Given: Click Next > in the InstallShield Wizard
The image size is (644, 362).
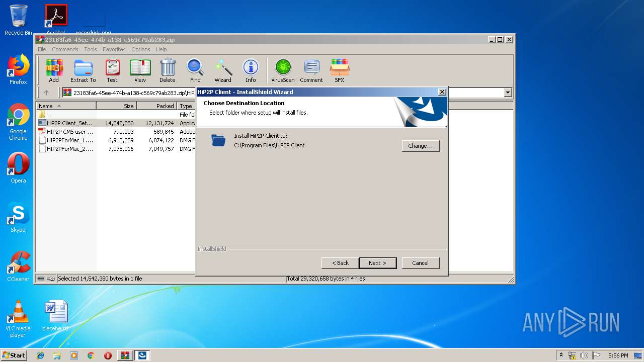Looking at the screenshot, I should pyautogui.click(x=377, y=263).
